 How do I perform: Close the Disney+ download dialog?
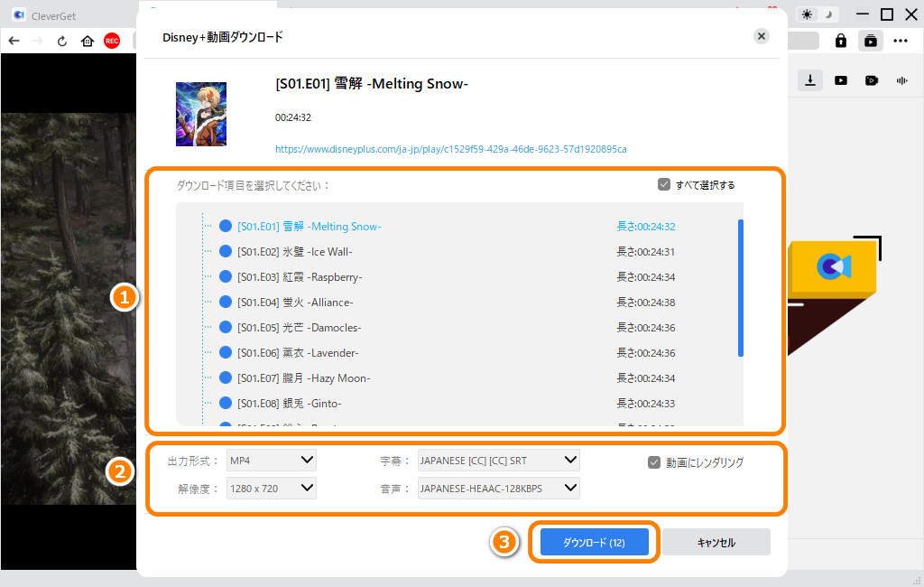(762, 37)
